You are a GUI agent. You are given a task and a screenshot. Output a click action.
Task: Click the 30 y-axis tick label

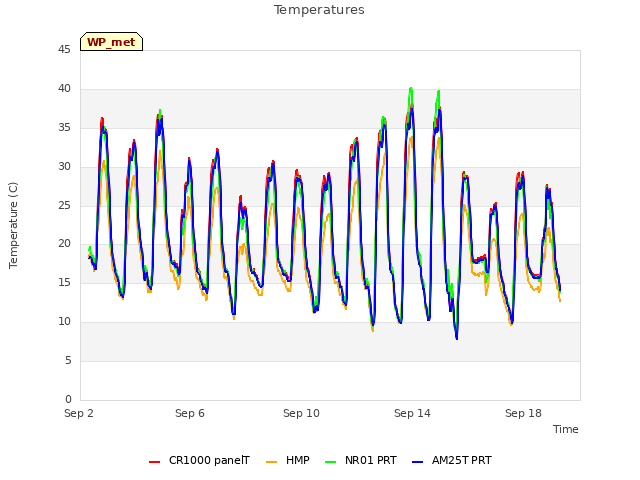coord(64,167)
